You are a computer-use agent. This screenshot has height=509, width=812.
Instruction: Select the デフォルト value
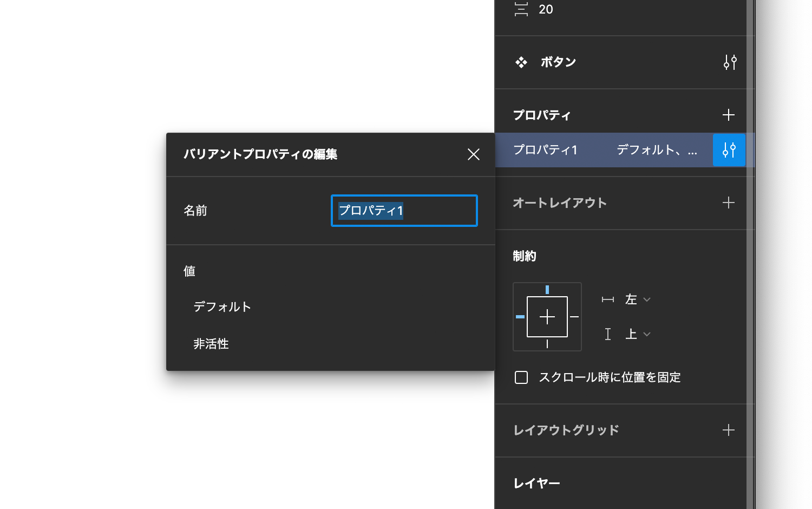coord(222,307)
